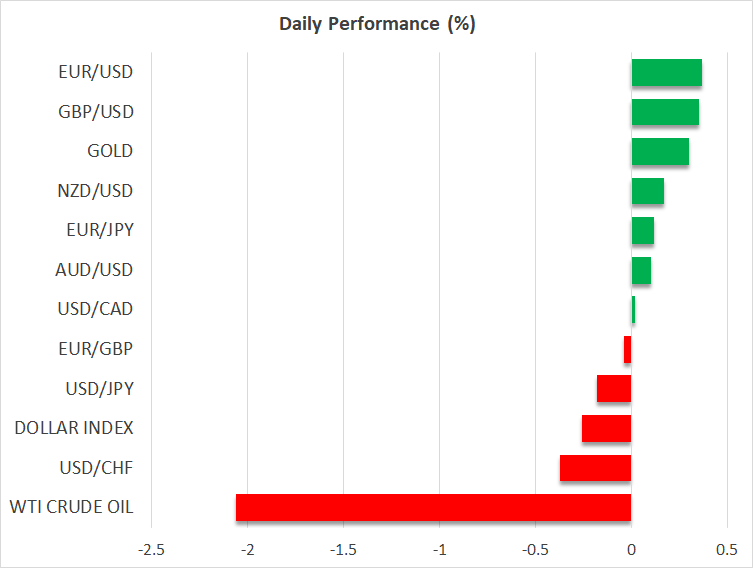Click the Daily Performance (%) chart title

[x=376, y=24]
